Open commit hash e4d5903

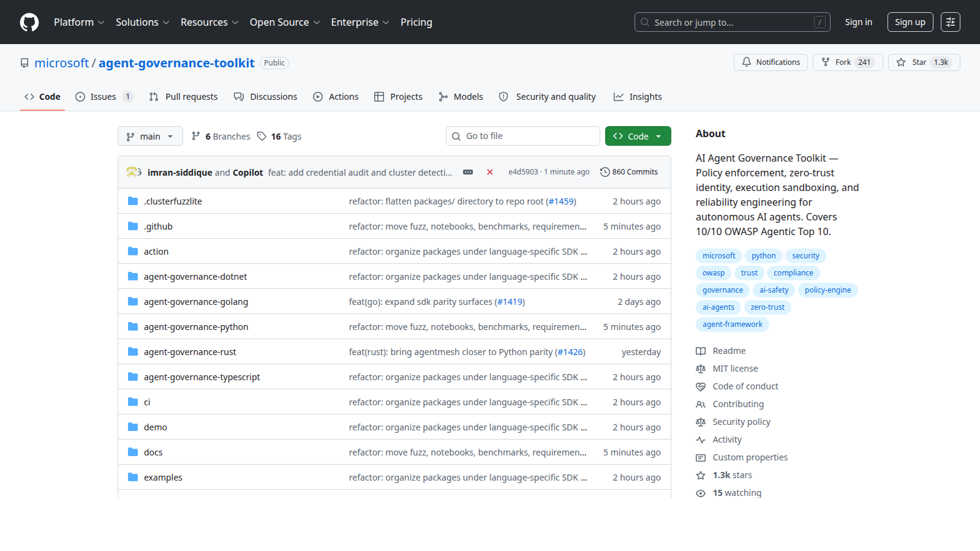523,172
